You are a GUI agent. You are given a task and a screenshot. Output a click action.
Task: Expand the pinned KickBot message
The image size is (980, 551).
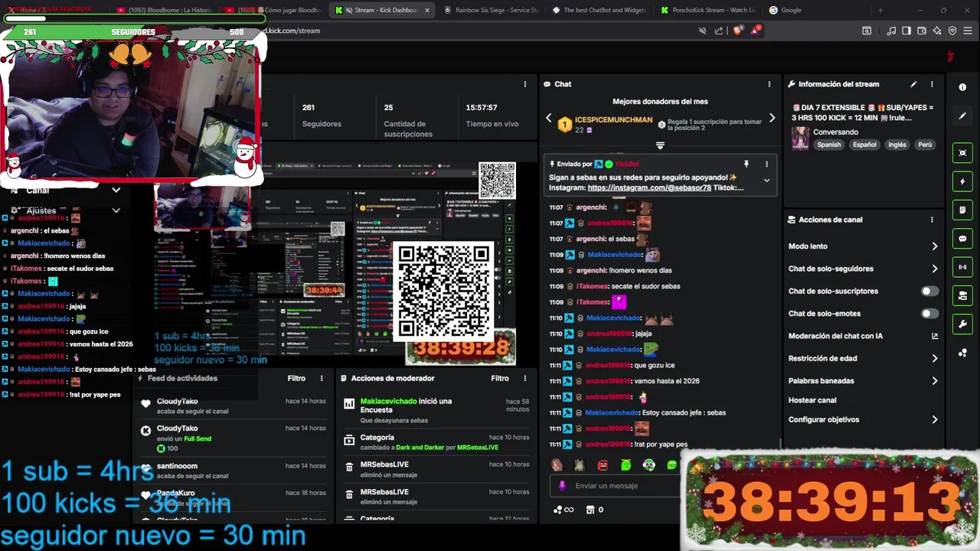(766, 181)
